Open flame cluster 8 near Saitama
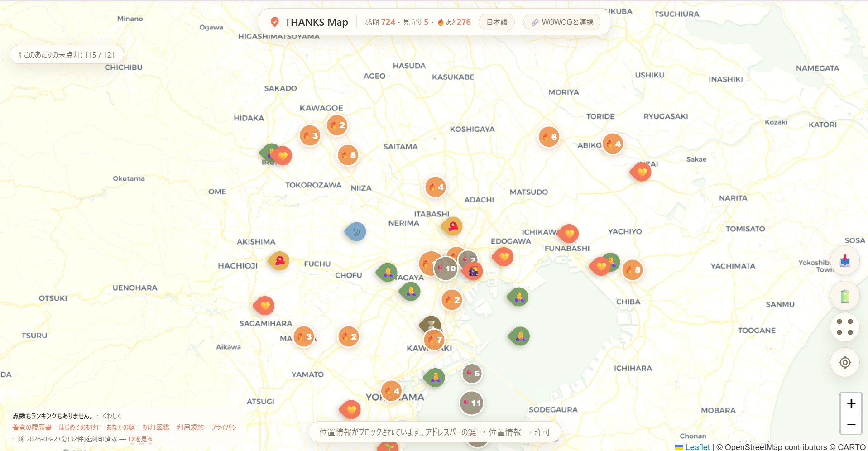 click(x=348, y=155)
